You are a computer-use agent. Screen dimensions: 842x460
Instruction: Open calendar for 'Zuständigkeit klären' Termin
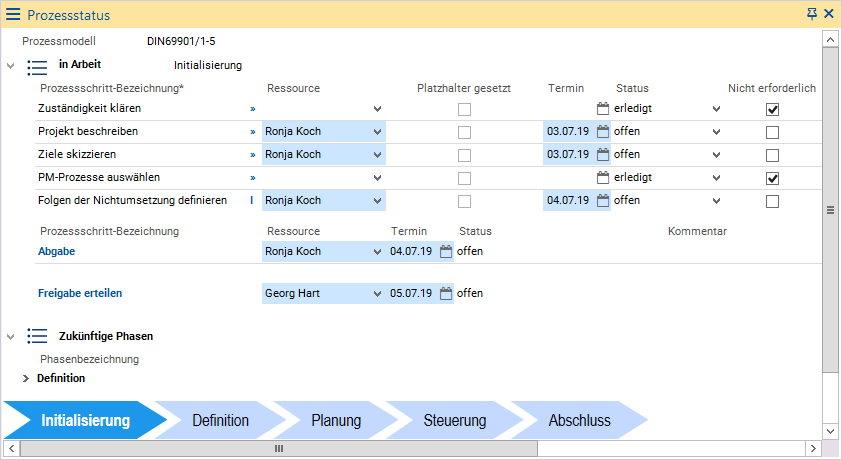(603, 108)
